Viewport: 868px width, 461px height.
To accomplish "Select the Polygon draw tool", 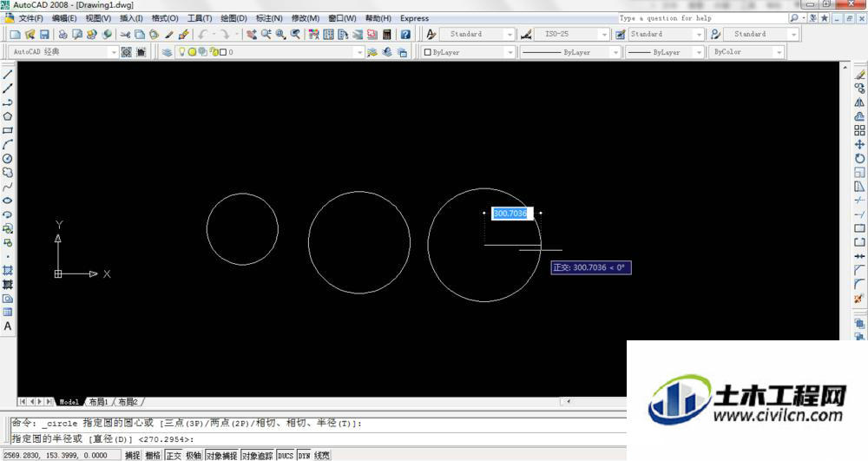I will tap(8, 116).
